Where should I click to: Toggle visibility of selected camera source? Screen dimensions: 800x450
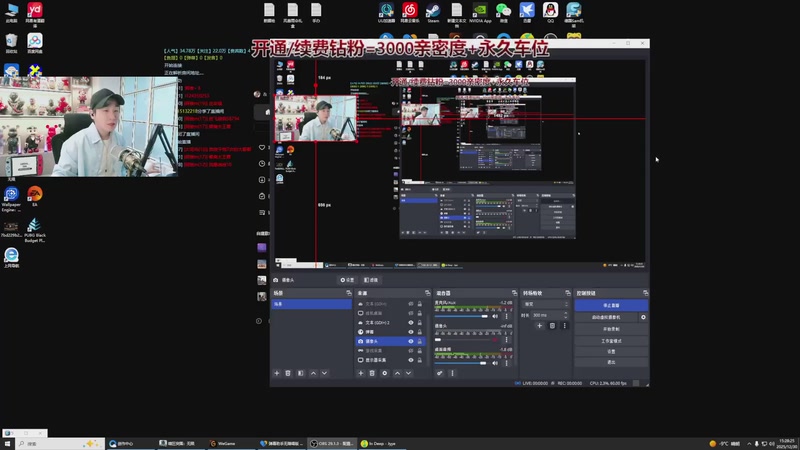pyautogui.click(x=411, y=341)
